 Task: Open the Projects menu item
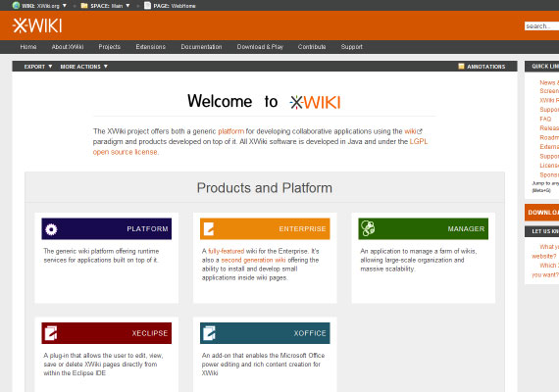(110, 47)
